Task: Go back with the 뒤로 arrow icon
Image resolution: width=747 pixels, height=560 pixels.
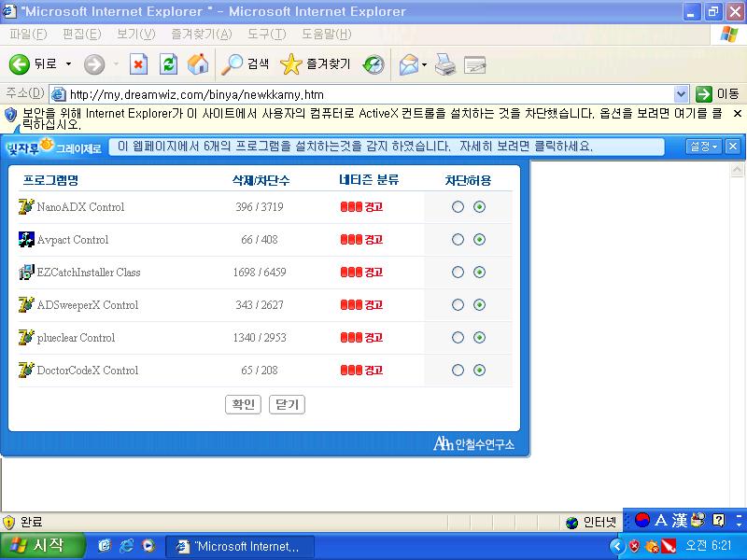Action: [20, 64]
